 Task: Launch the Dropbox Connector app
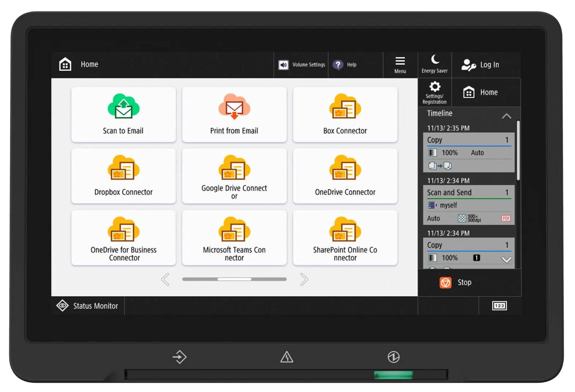tap(123, 176)
